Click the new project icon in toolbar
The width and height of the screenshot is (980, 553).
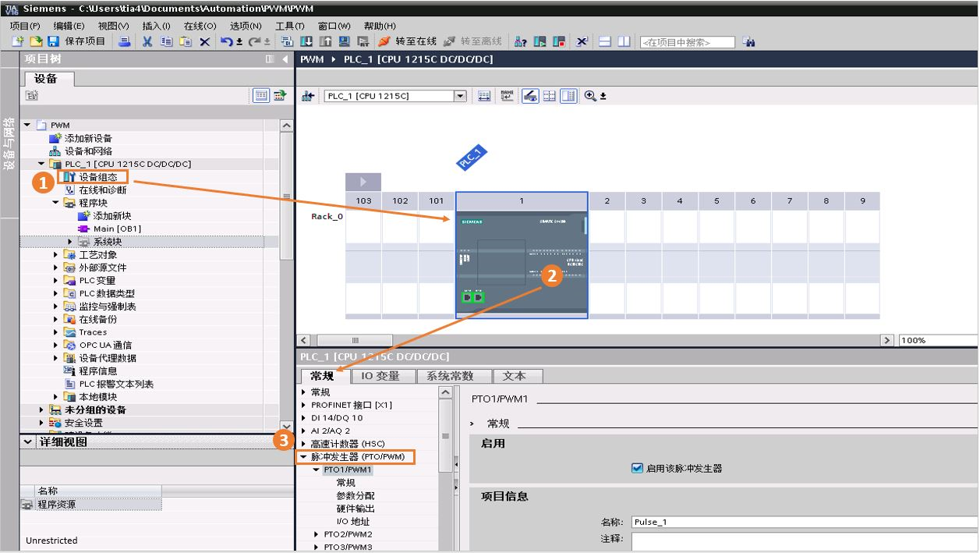click(x=17, y=41)
